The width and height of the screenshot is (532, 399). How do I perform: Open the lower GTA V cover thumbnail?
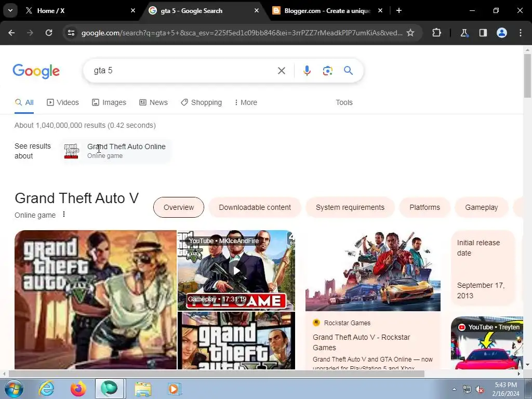coord(236,340)
